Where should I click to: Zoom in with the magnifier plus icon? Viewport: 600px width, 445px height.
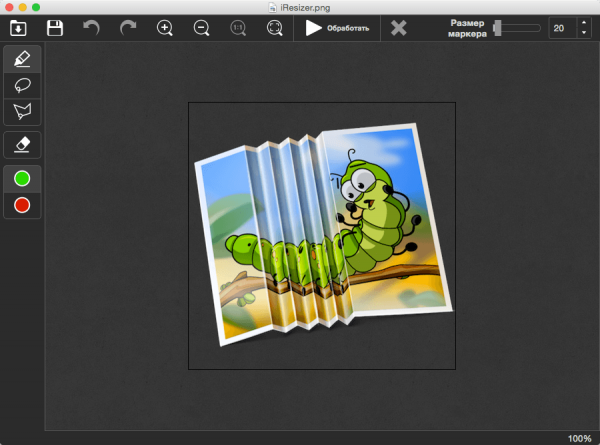165,28
